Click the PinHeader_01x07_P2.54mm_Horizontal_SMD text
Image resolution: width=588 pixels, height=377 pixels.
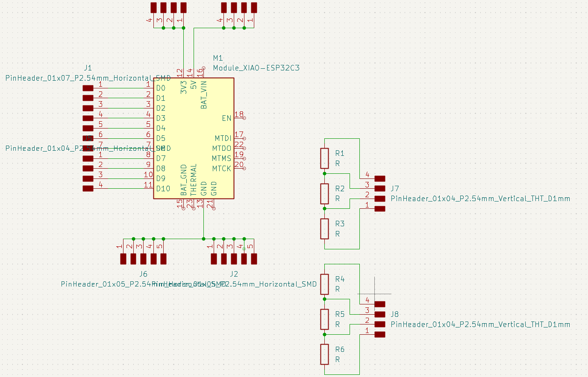click(x=88, y=78)
